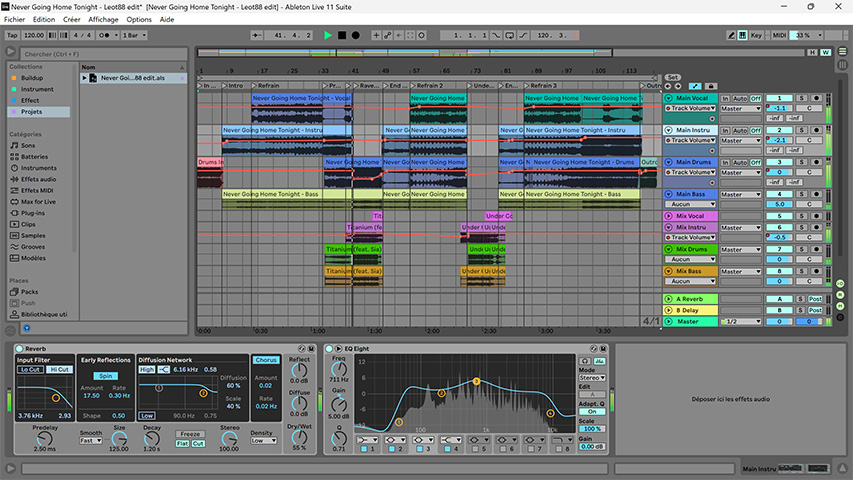Open the Affichage menu

click(103, 19)
